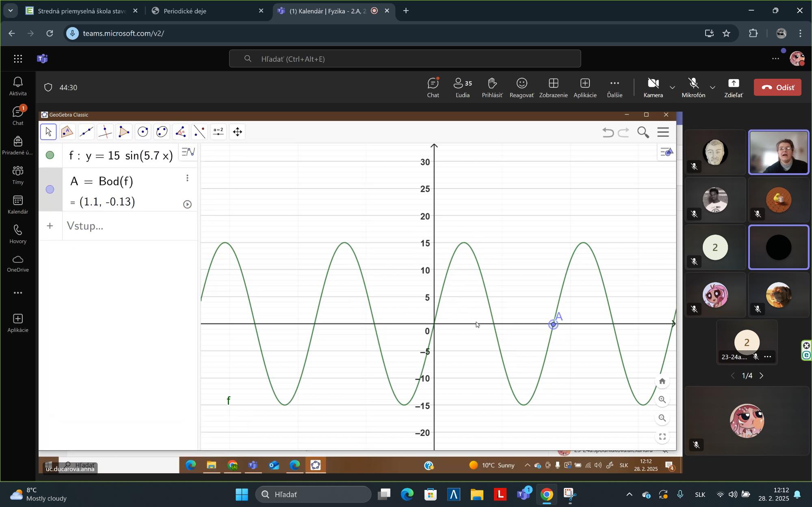The image size is (812, 507).
Task: Enter GeoGebra fullscreen mode
Action: tap(662, 437)
